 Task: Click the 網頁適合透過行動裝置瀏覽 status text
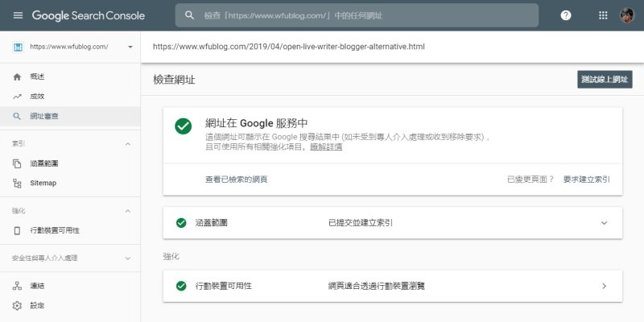pos(377,286)
